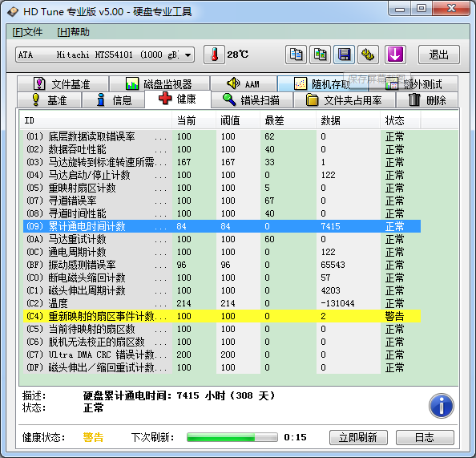Click the blue info circle icon

pyautogui.click(x=442, y=406)
